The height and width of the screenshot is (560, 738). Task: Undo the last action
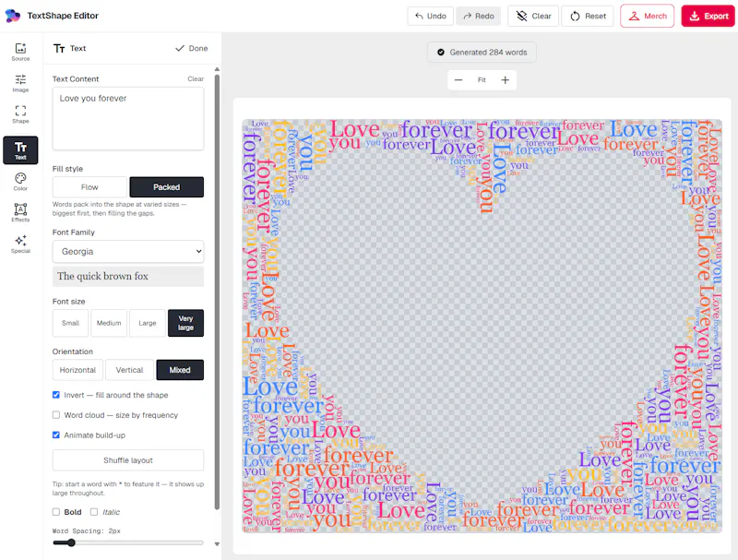click(x=430, y=16)
